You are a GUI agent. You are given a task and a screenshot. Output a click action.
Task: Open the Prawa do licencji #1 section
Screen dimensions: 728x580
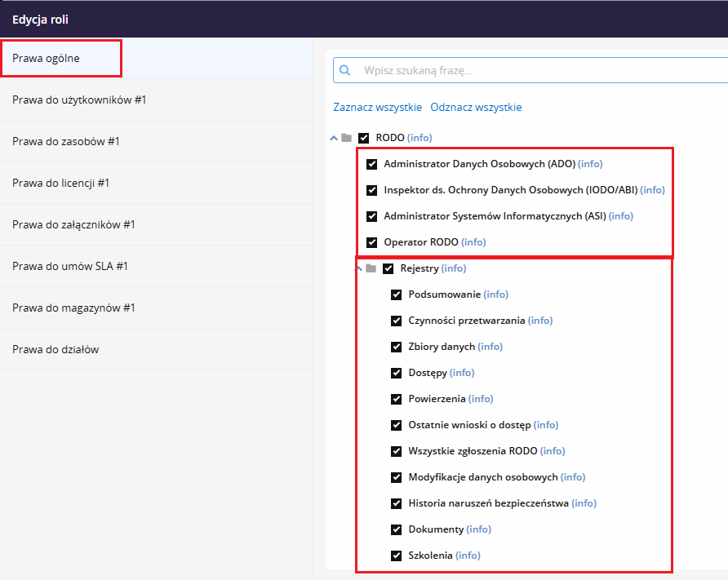point(61,183)
